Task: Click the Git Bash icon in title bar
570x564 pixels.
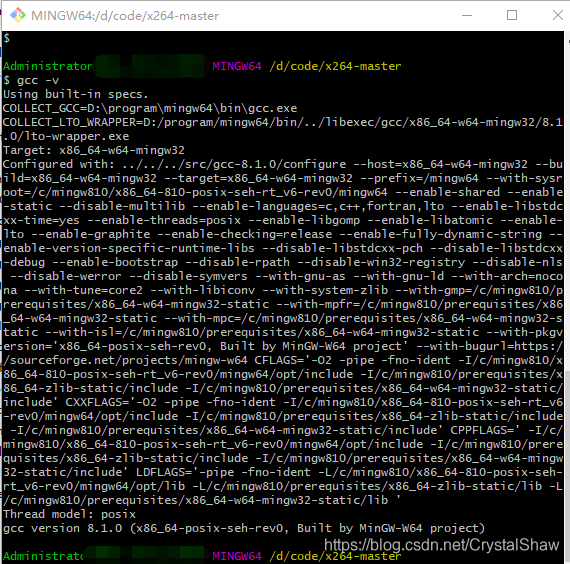Action: 17,15
